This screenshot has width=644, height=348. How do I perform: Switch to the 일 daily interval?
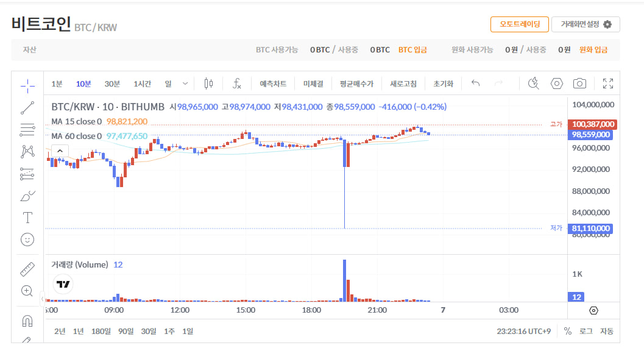[168, 84]
